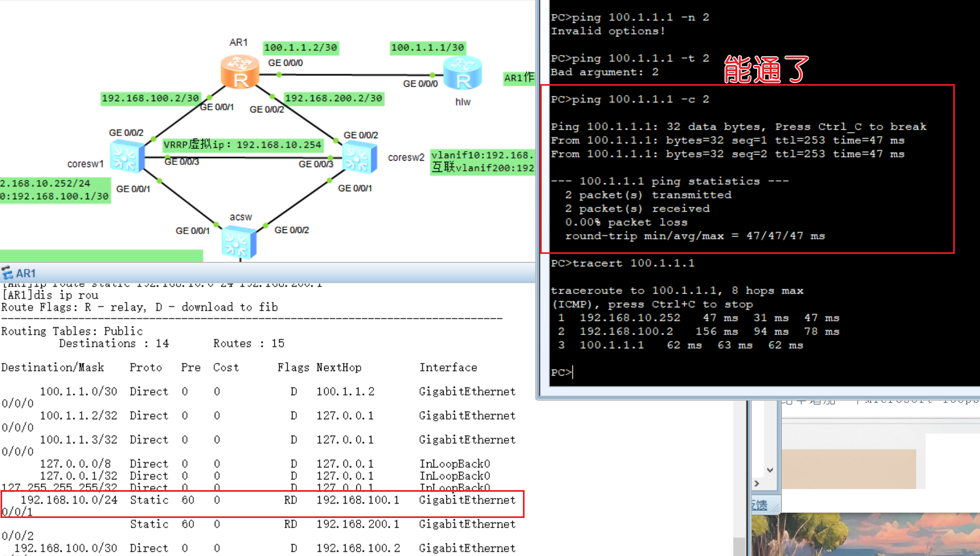Click the AR1 console window title icon
This screenshot has height=556, width=980.
8,273
